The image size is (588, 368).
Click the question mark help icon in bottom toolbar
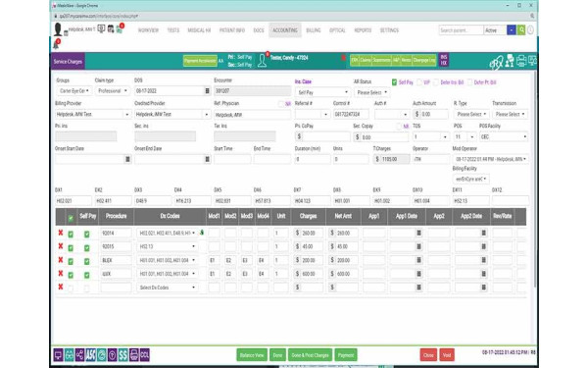pos(112,355)
